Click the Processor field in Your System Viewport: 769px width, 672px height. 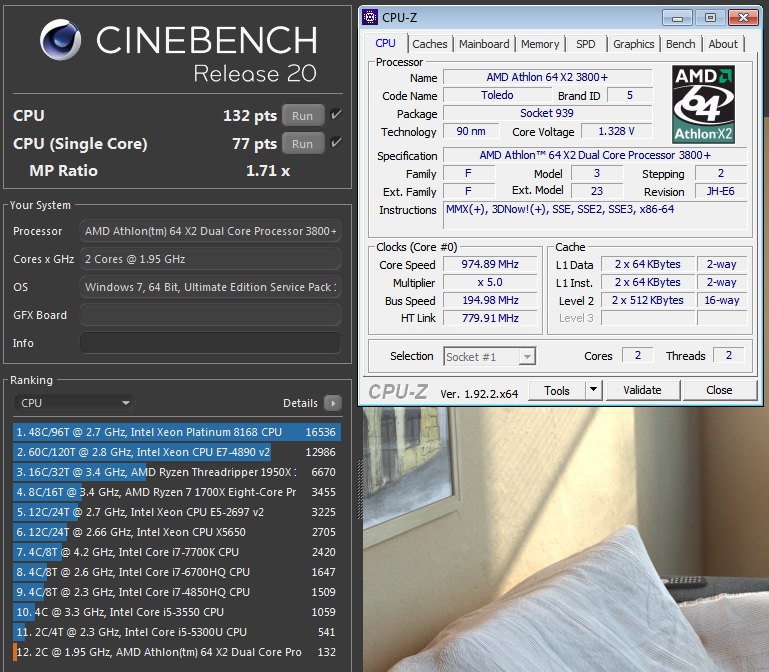click(210, 231)
